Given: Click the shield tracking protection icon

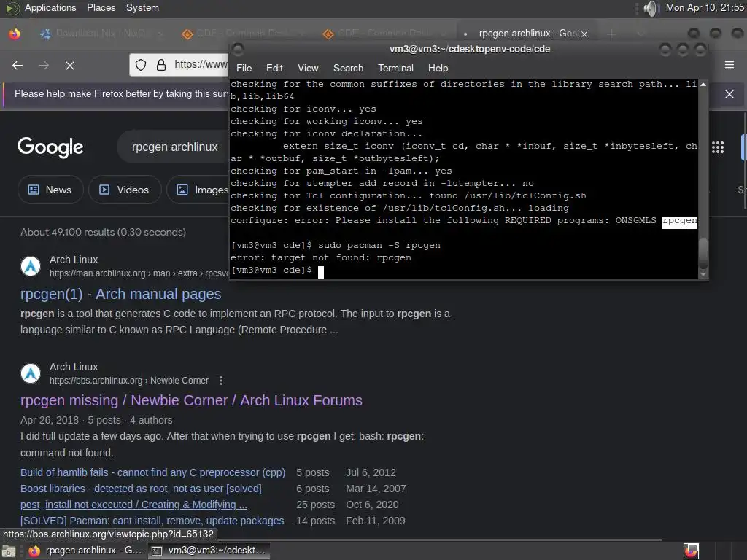Looking at the screenshot, I should click(x=141, y=65).
